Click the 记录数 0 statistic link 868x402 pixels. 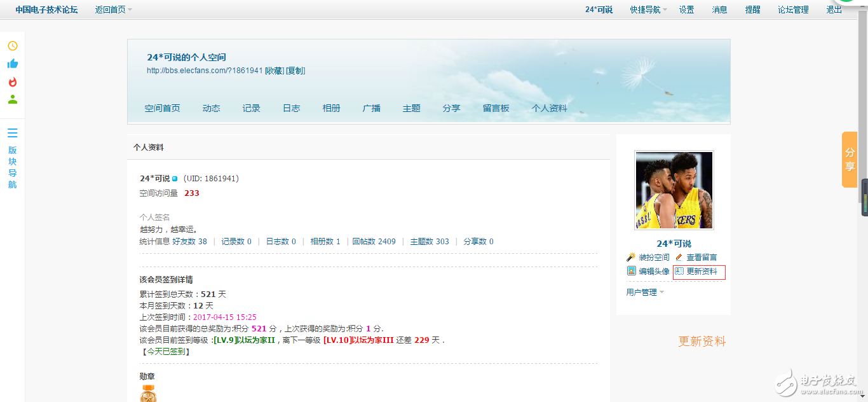tap(236, 242)
